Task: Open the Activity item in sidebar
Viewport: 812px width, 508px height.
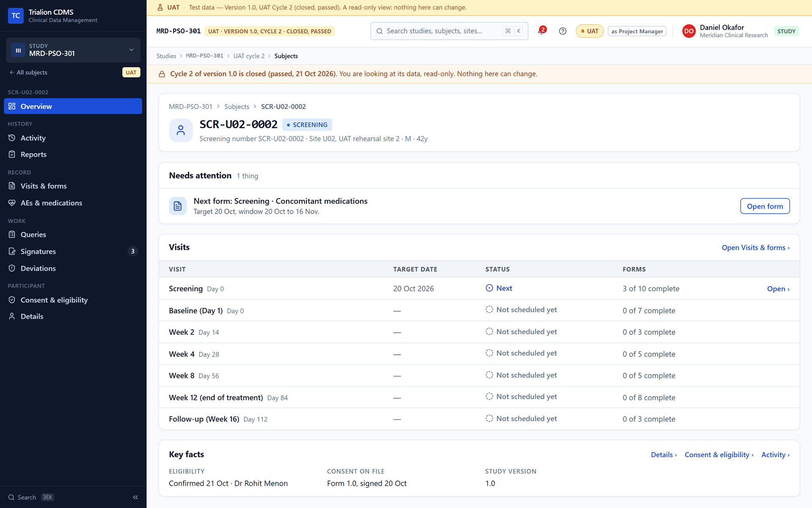Action: [73, 138]
